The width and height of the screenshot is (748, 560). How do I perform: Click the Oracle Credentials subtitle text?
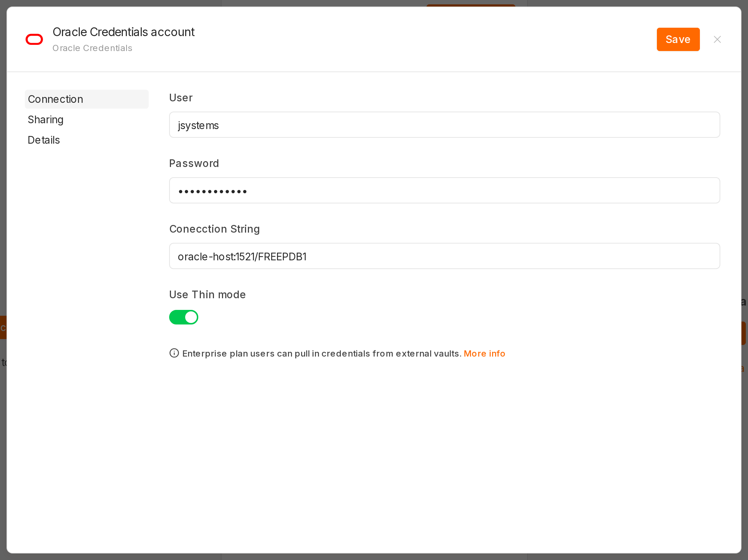(92, 48)
